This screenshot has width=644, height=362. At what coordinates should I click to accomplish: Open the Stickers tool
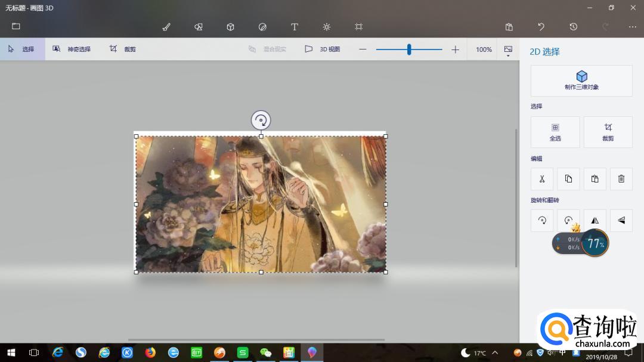[x=262, y=27]
